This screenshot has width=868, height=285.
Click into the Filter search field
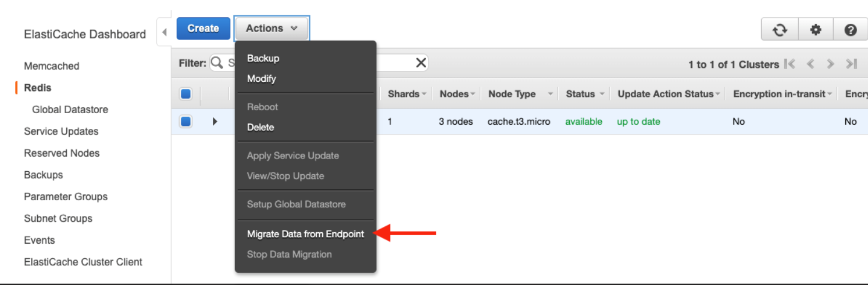tap(320, 63)
